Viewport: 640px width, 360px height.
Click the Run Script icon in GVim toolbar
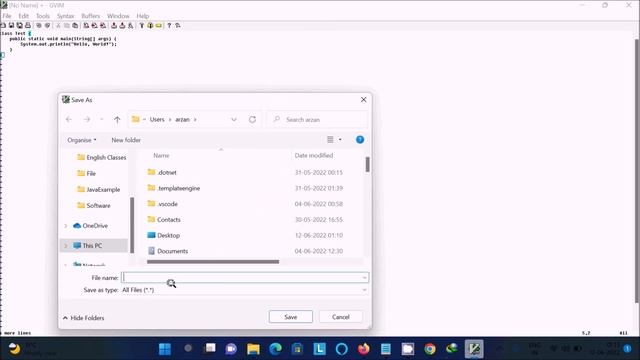pyautogui.click(x=131, y=25)
